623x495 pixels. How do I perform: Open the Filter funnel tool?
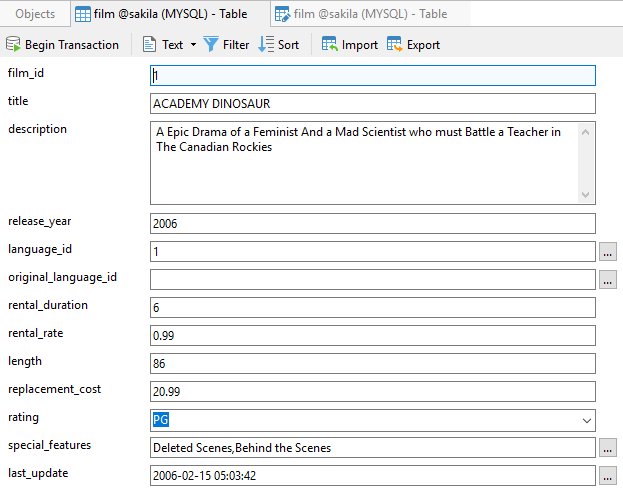(211, 44)
